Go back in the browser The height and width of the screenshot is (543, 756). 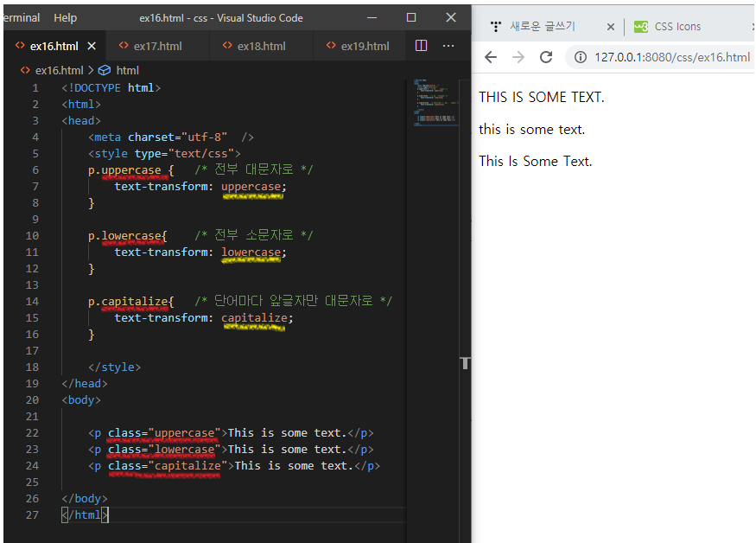pyautogui.click(x=491, y=57)
